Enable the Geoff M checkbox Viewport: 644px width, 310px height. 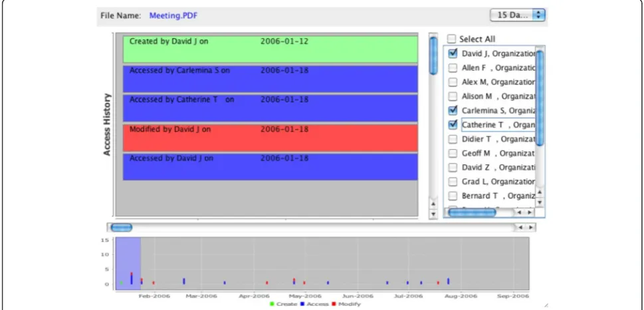[x=453, y=154]
